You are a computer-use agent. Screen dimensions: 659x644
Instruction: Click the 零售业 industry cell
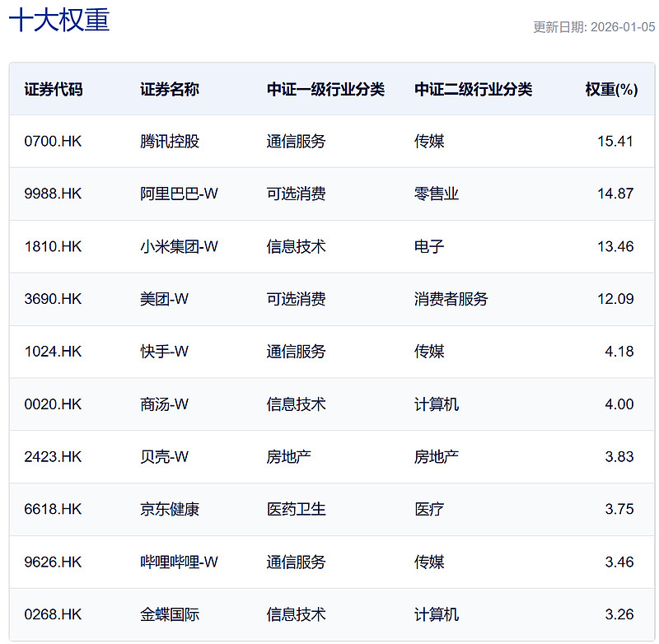tap(437, 194)
